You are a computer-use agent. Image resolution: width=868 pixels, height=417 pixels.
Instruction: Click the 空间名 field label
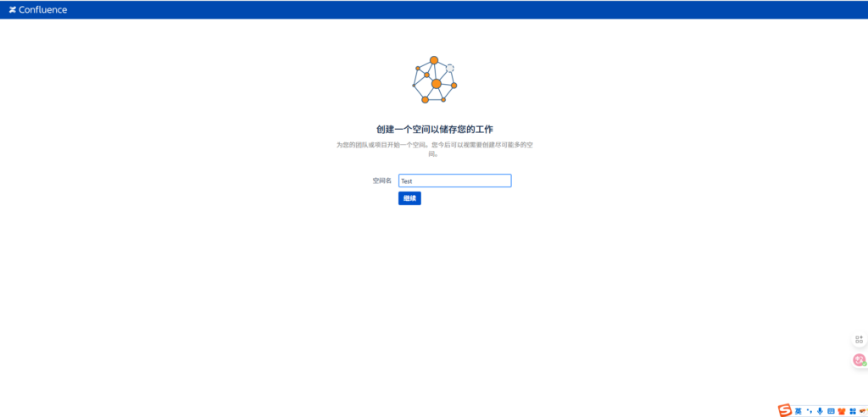tap(381, 181)
